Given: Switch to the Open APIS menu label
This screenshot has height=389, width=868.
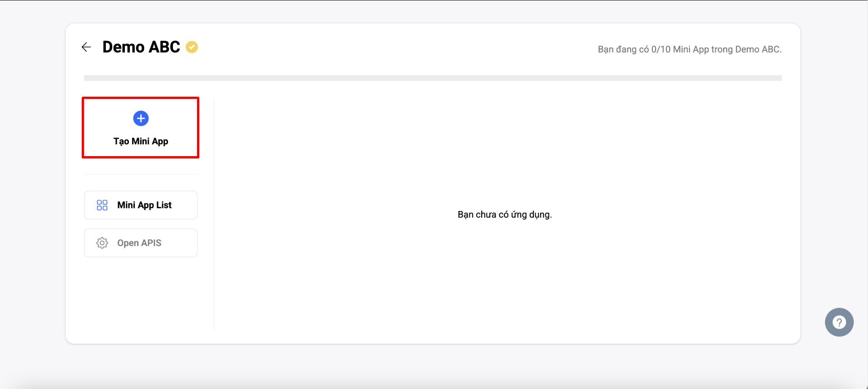Looking at the screenshot, I should point(139,243).
